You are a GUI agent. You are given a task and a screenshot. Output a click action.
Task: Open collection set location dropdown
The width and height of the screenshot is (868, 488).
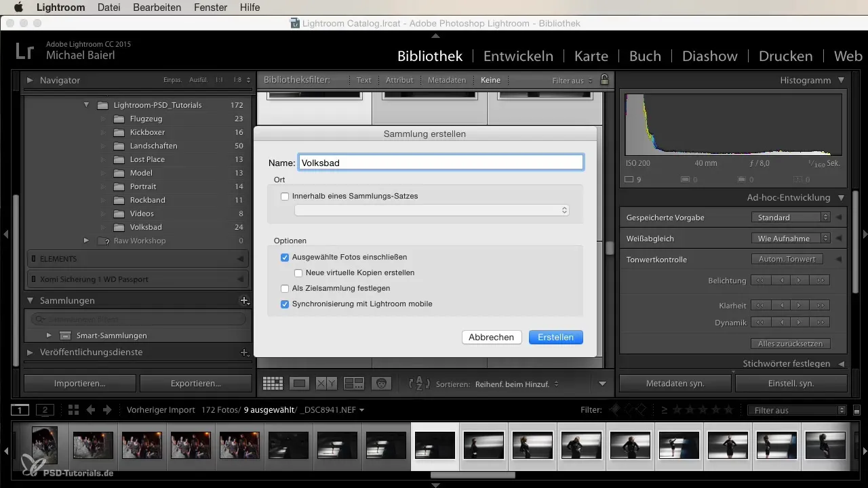point(431,211)
